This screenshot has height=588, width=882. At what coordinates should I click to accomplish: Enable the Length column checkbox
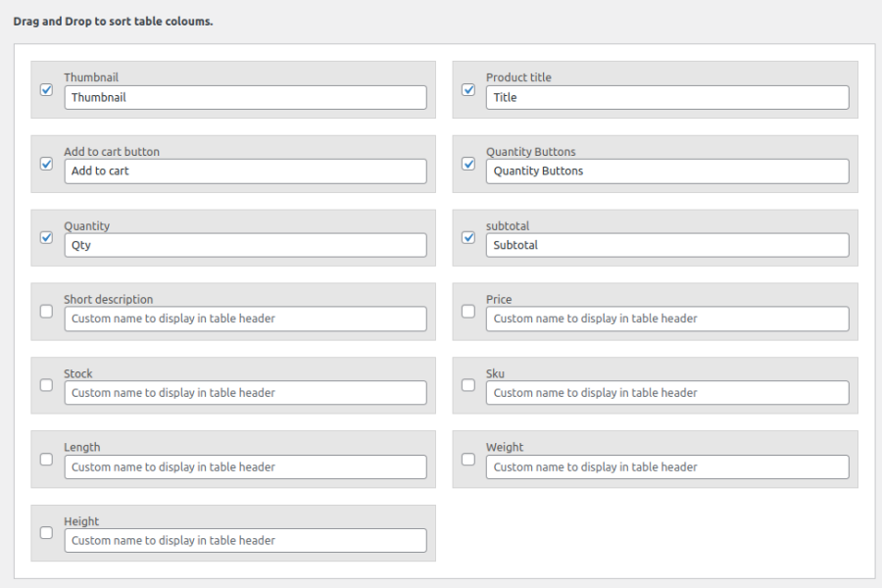(x=46, y=459)
